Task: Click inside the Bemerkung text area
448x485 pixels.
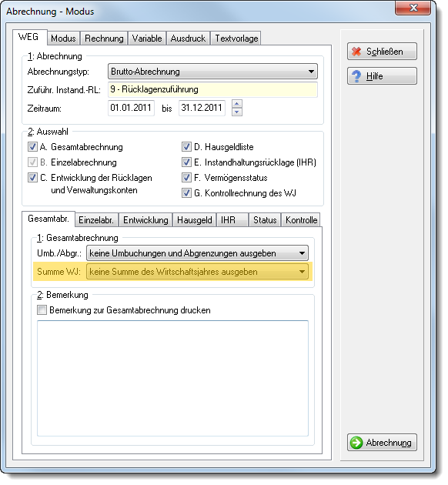Action: coord(173,378)
